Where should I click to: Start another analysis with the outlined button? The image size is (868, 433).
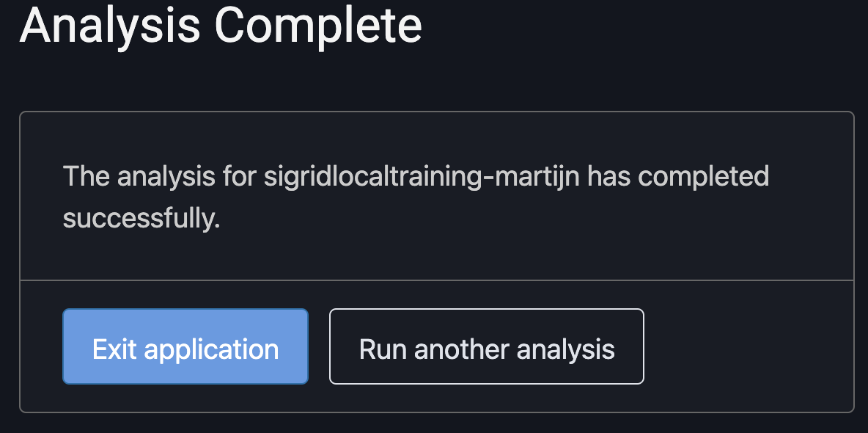coord(486,346)
